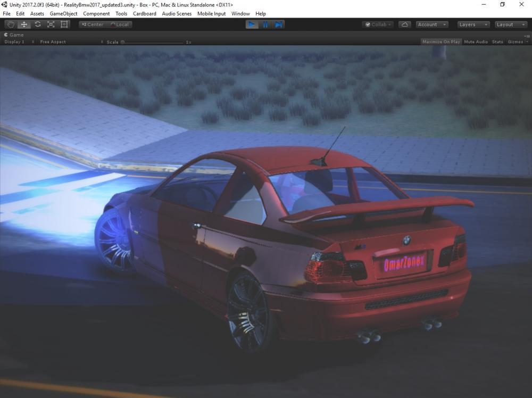Stop play mode with Play button
Image resolution: width=532 pixels, height=398 pixels.
pos(252,24)
